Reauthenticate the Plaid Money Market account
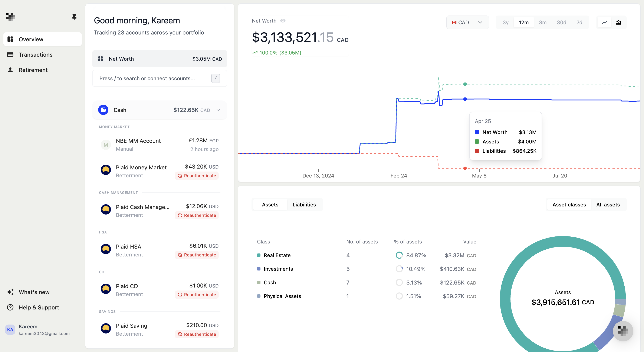 [197, 176]
